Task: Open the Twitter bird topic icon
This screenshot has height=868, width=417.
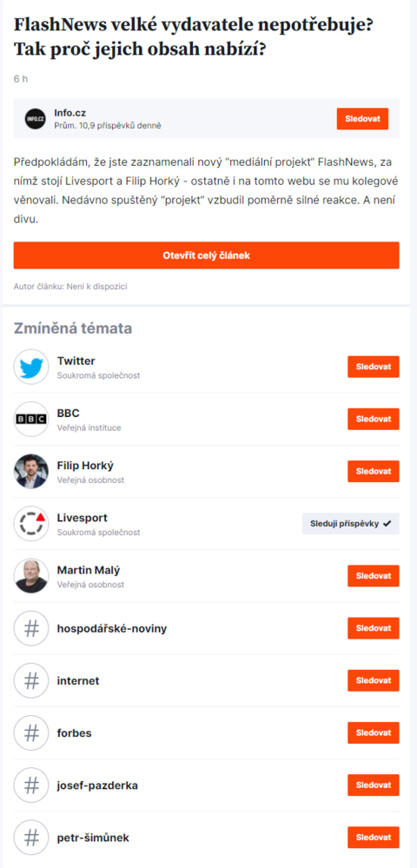Action: point(31,367)
